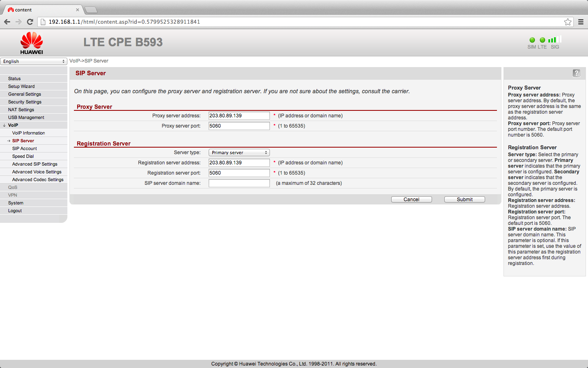Open Advanced Voice Settings
Viewport: 588px width, 368px height.
pyautogui.click(x=37, y=172)
